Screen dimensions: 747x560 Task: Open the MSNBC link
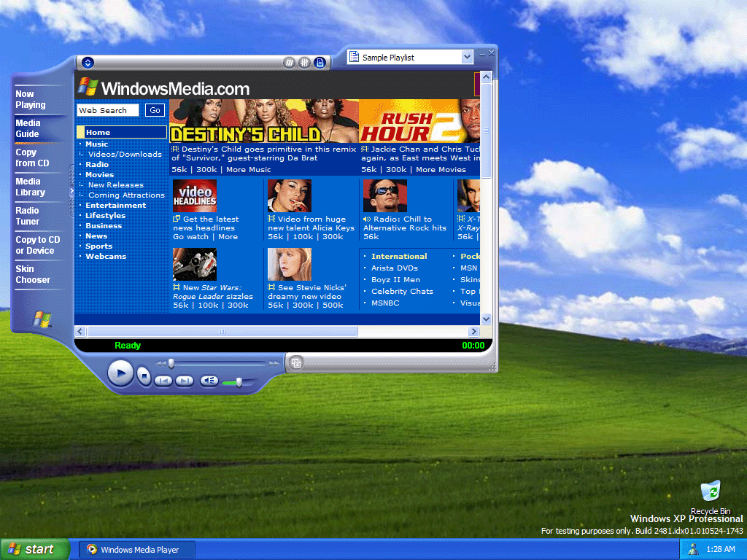385,303
